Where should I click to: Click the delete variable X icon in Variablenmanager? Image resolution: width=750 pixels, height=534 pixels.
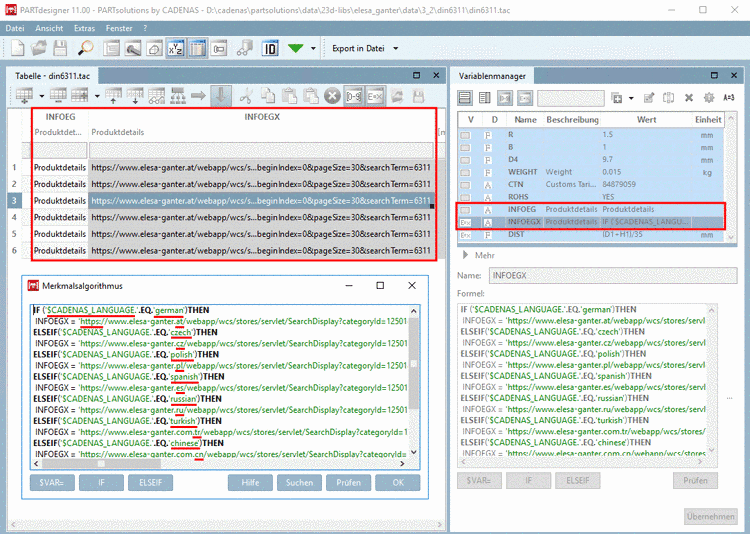coord(689,98)
